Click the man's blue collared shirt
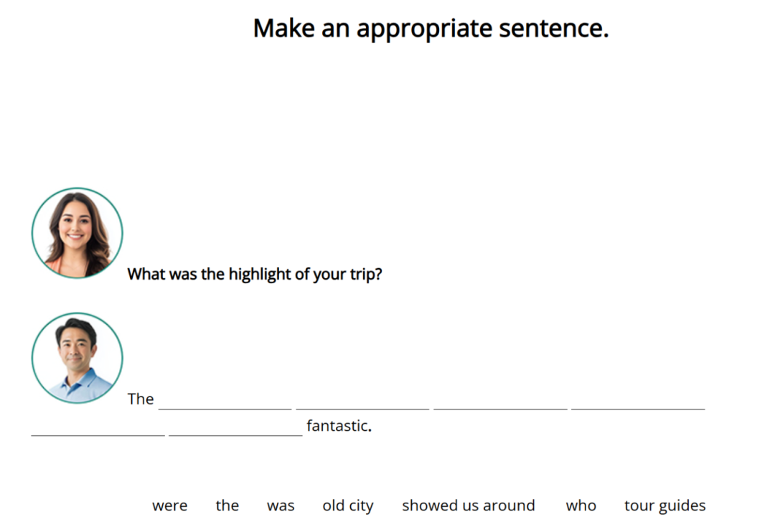 pos(83,386)
